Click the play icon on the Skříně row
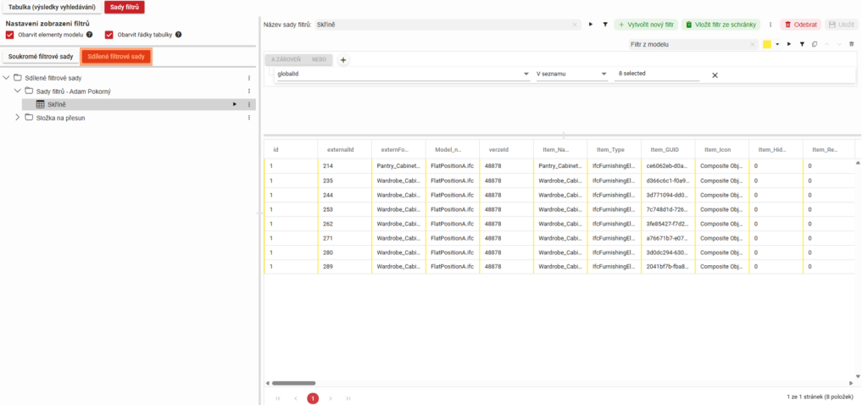Screen dimensions: 868x405 click(x=234, y=104)
